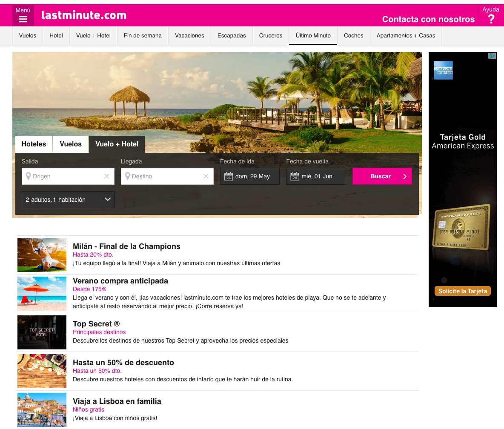Open the Hasta un 50% de descuento title
The image size is (504, 429).
[123, 363]
